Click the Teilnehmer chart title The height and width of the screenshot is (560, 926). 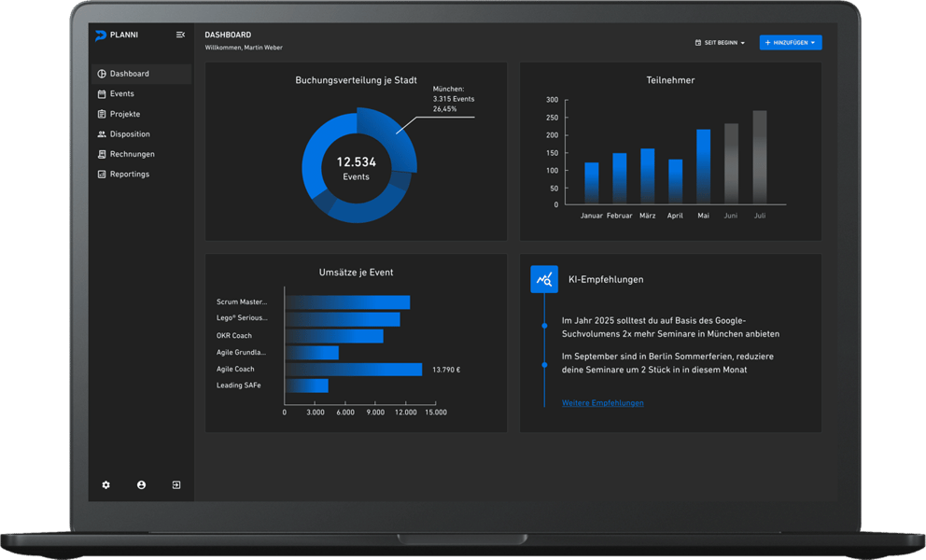pos(670,80)
